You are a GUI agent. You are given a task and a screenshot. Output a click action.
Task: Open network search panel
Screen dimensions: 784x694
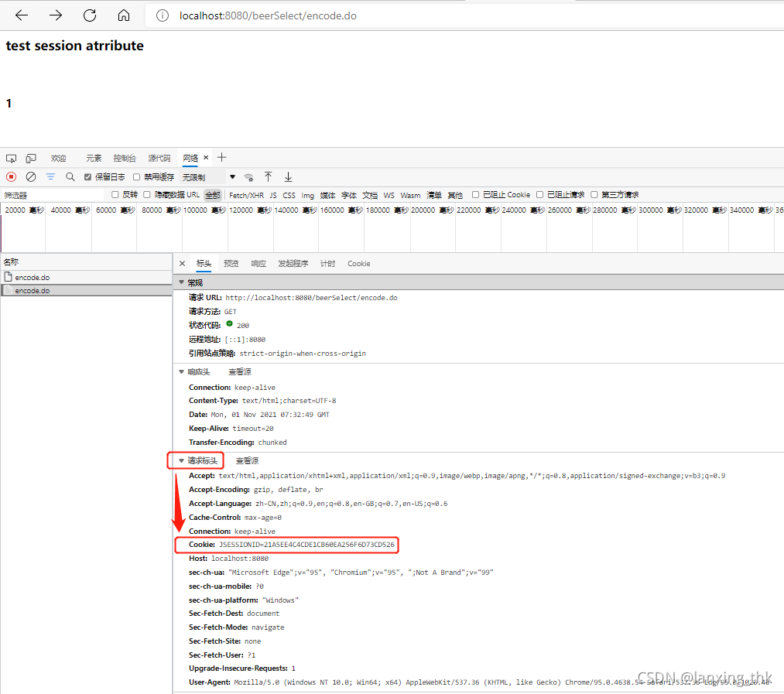(70, 176)
